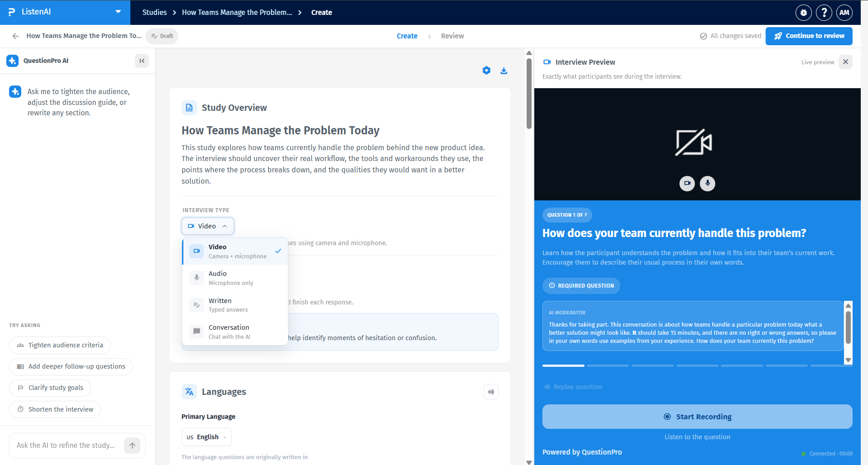Click Shorten the interview suggestion
868x465 pixels.
[x=55, y=409]
